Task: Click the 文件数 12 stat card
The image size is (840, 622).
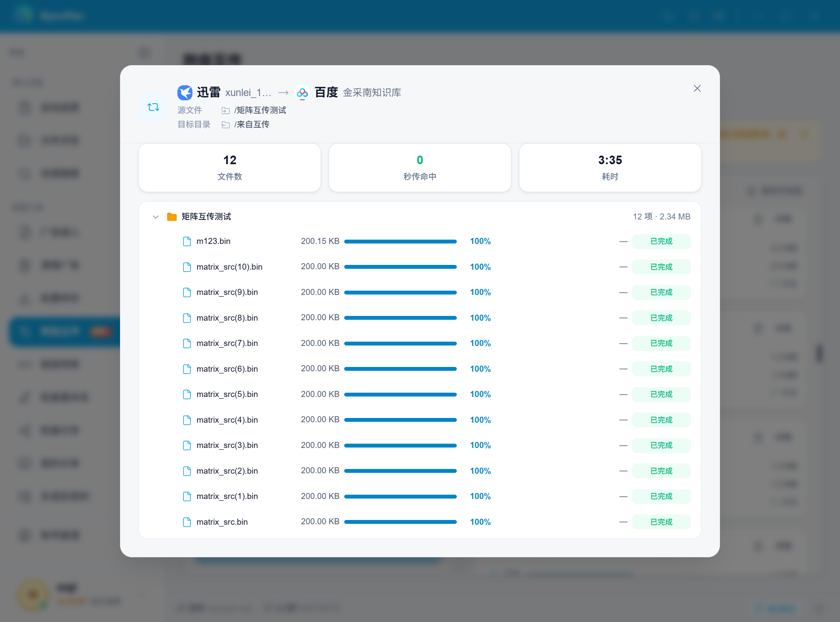Action: coord(230,168)
